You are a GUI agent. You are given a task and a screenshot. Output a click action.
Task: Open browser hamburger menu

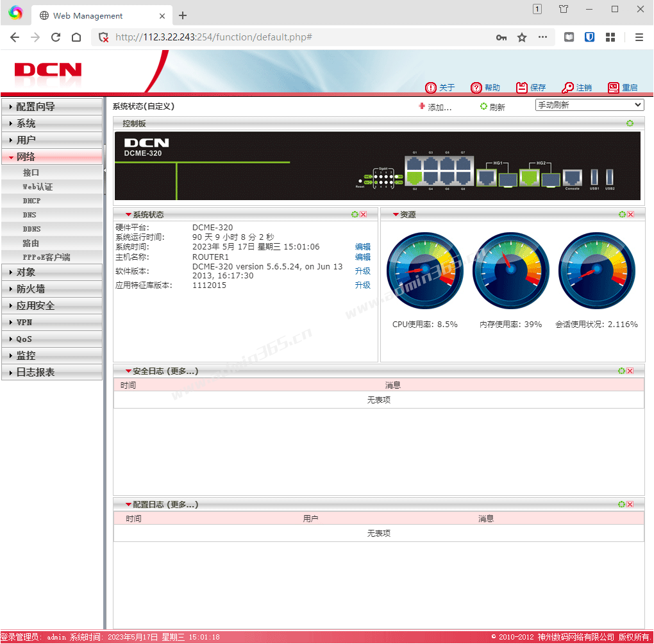(639, 37)
